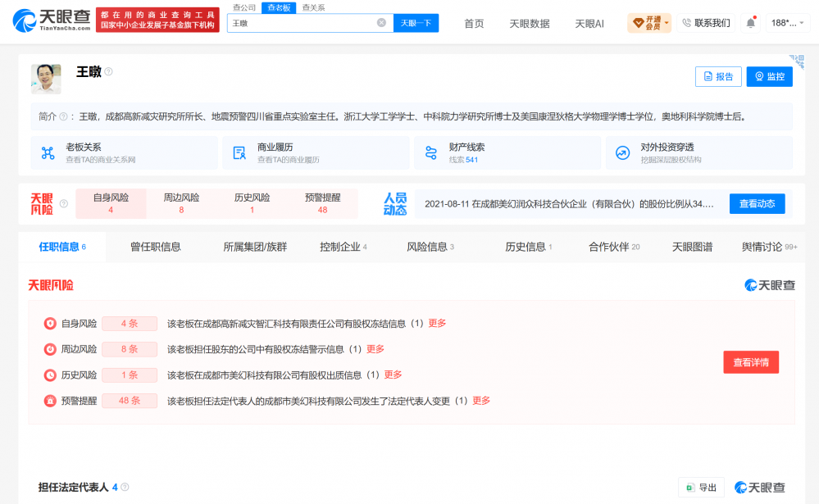Click 更多 in the 预警提醒 row
The image size is (819, 504).
point(481,401)
